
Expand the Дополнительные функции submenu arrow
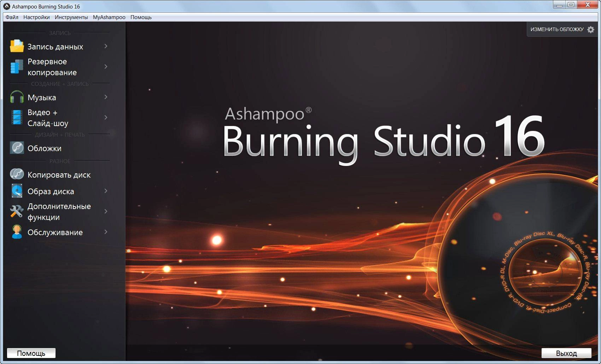(106, 211)
